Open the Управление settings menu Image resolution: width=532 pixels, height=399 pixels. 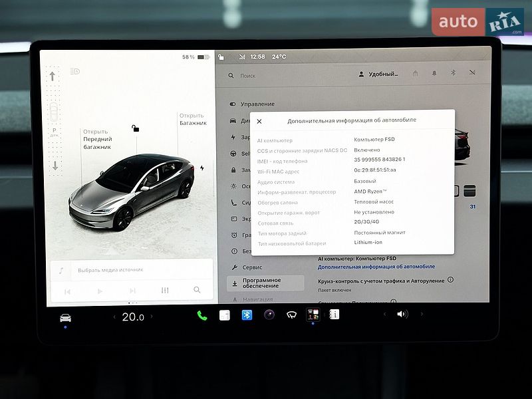tap(253, 104)
